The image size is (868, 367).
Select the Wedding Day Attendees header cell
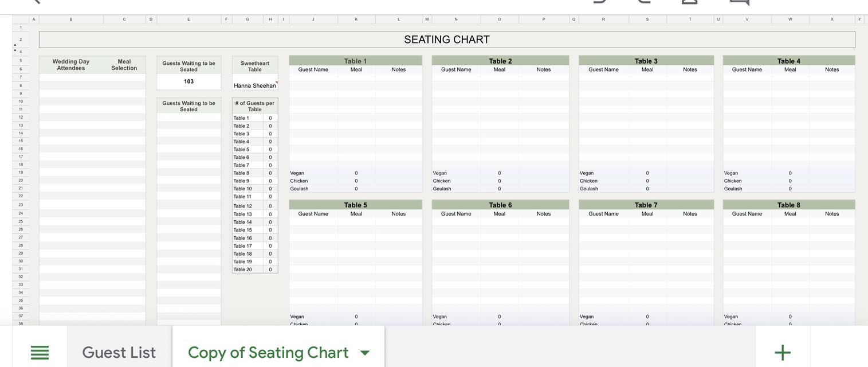tap(71, 64)
